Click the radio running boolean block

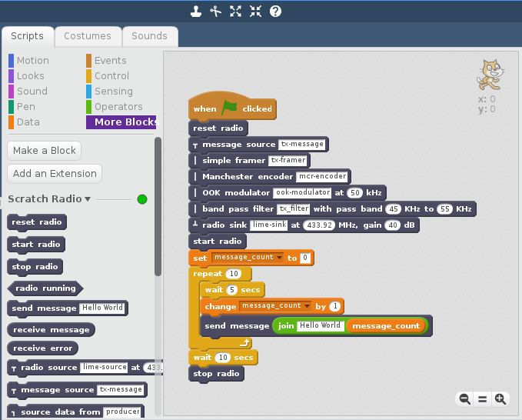(x=45, y=288)
